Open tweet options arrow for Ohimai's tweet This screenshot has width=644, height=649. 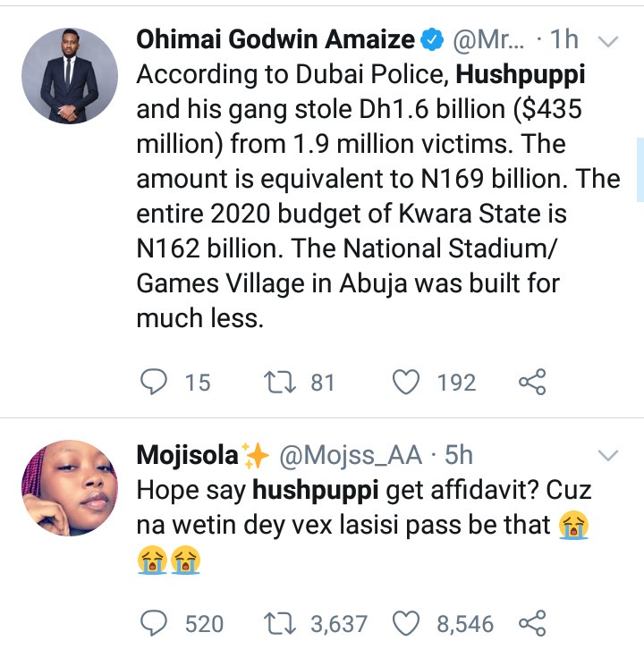(x=607, y=42)
